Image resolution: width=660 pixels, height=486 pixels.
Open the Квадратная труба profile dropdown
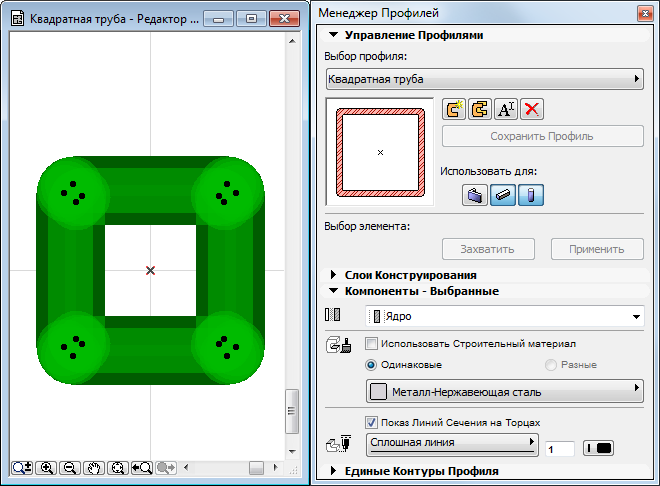[484, 79]
